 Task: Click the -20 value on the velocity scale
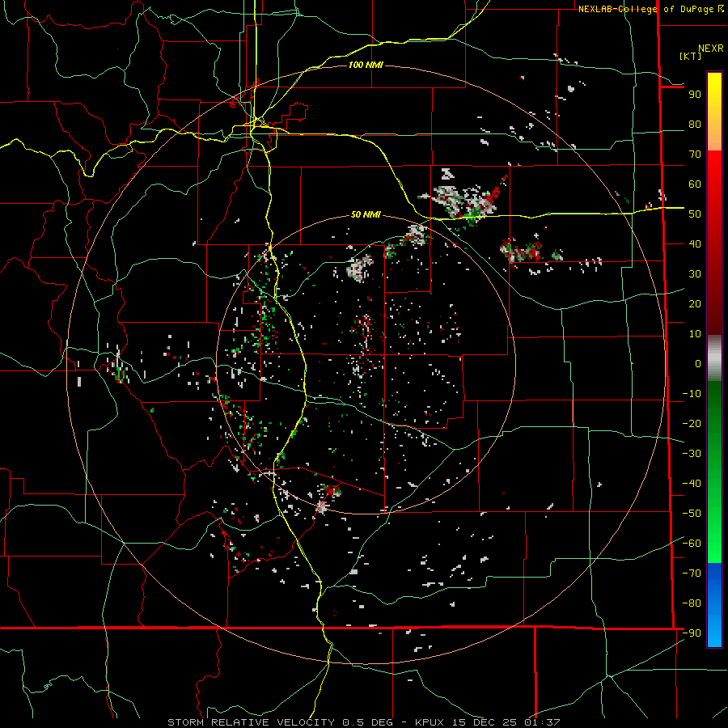692,424
